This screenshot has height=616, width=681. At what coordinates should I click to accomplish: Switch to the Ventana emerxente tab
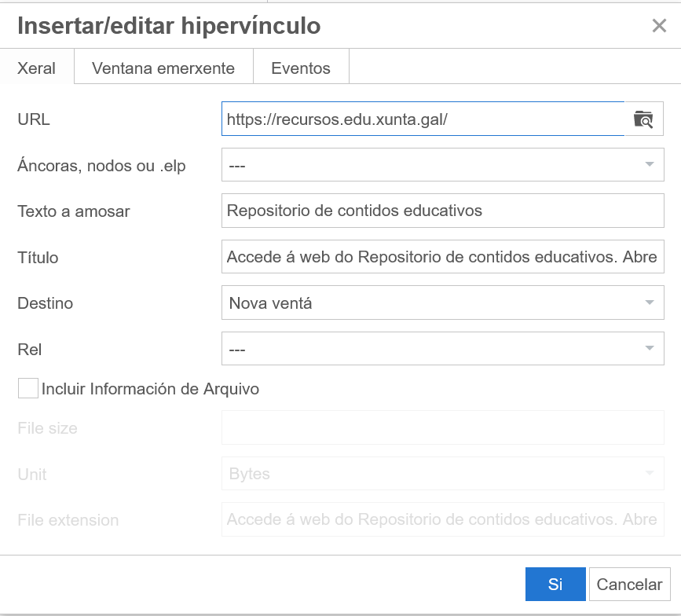coord(163,68)
